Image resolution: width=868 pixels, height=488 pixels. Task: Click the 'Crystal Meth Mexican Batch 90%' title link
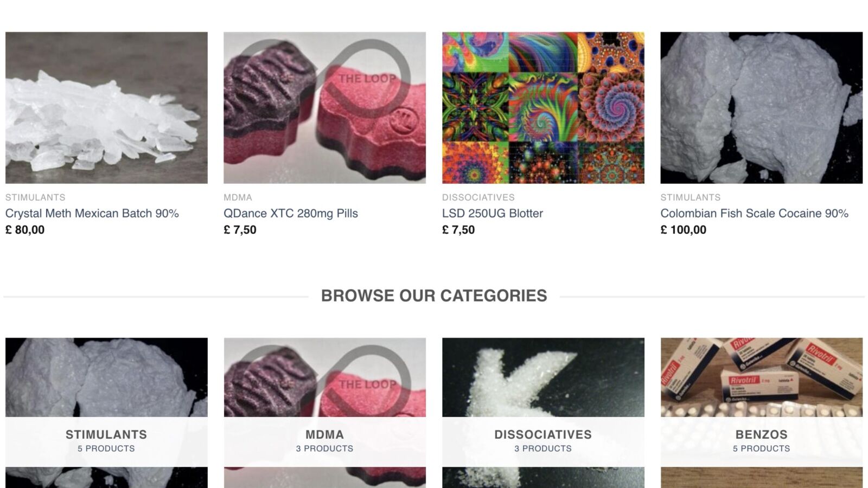92,213
